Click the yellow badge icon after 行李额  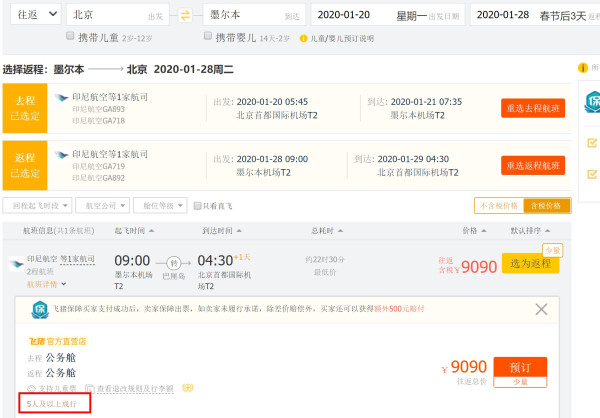188,388
